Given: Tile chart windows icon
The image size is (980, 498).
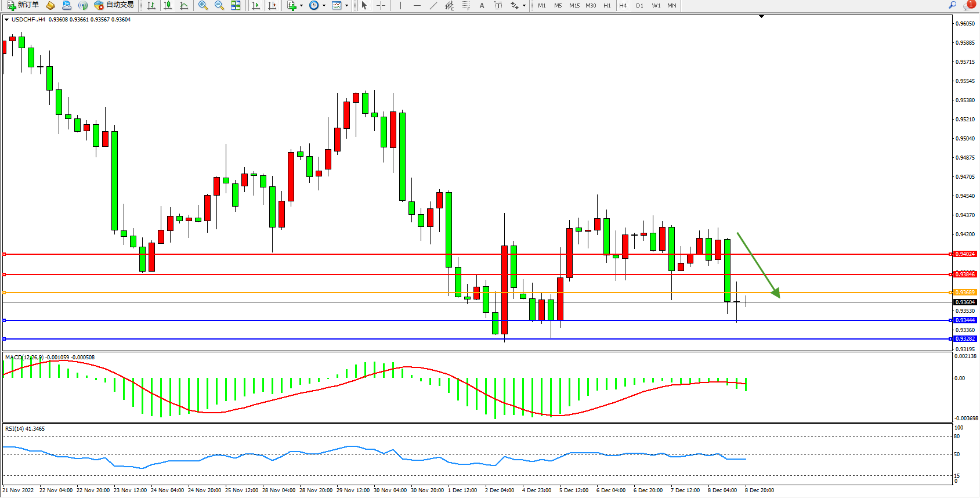Looking at the screenshot, I should click(x=236, y=5).
